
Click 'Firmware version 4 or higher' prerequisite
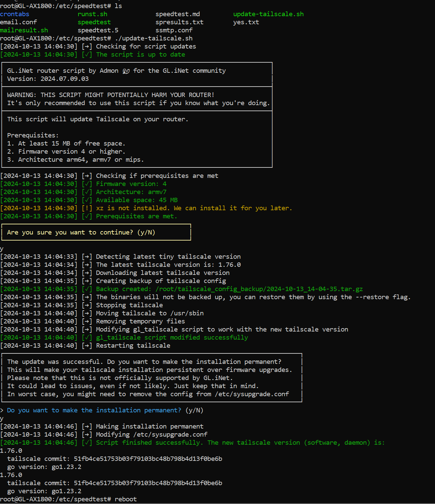66,152
